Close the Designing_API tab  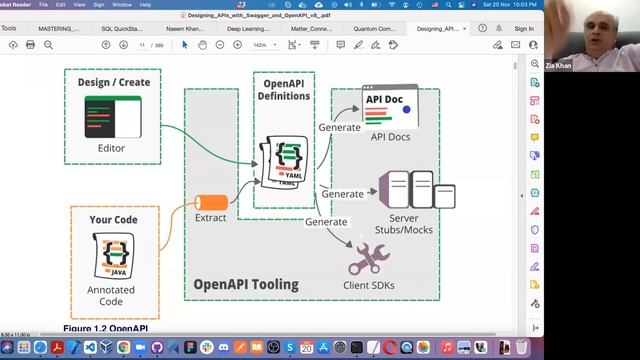point(464,29)
